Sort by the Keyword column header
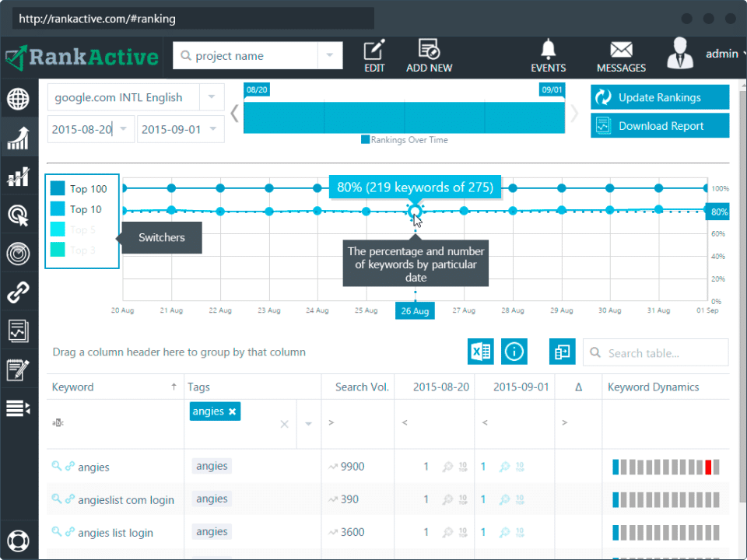 tap(115, 387)
